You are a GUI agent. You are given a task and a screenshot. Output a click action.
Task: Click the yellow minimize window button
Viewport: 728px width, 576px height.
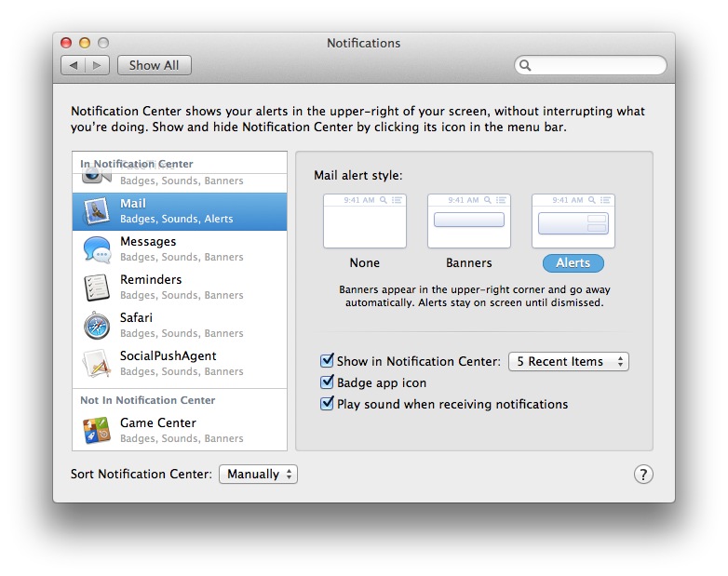tap(85, 43)
